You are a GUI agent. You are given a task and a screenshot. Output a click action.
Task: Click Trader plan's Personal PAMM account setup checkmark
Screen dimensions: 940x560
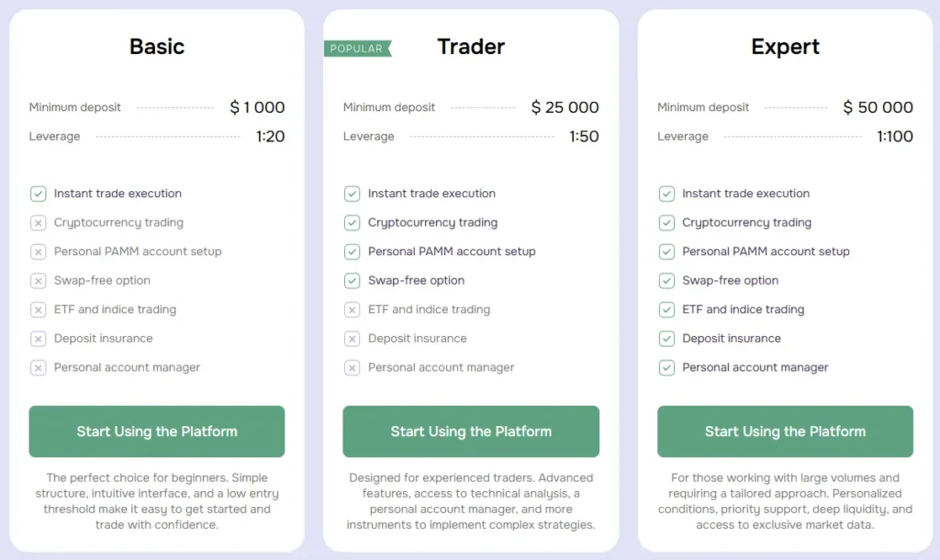(x=352, y=252)
